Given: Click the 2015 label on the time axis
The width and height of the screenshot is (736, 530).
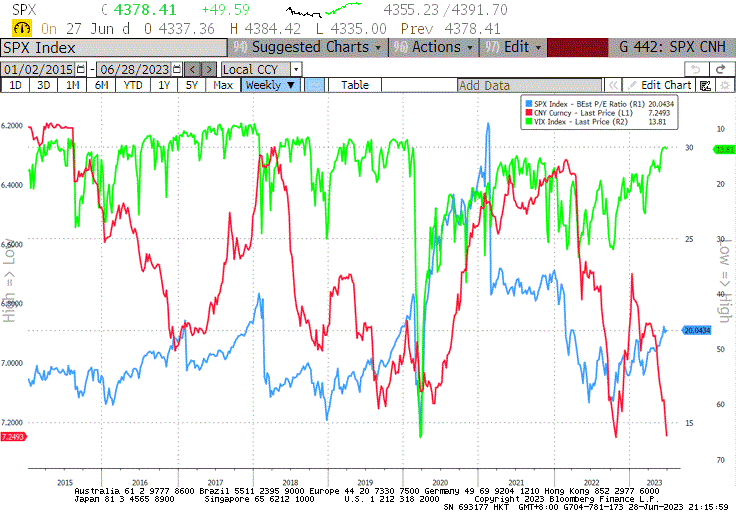Looking at the screenshot, I should (x=65, y=483).
